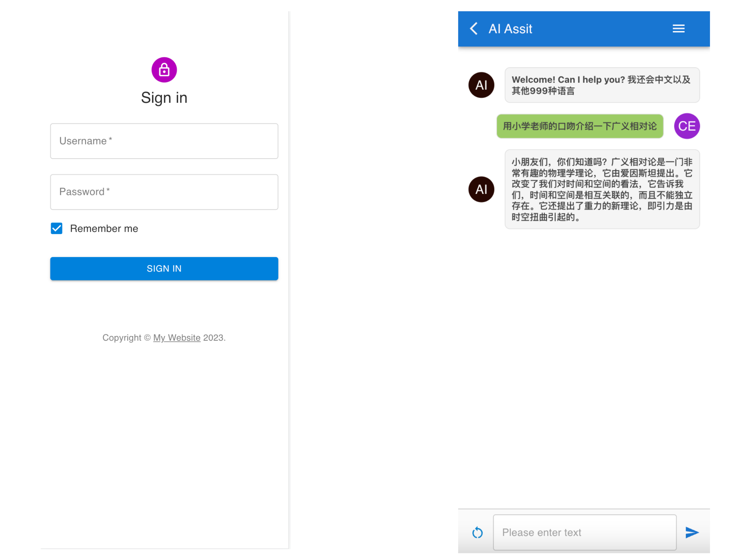The image size is (736, 560).
Task: Click the Remember me label text
Action: click(x=104, y=228)
